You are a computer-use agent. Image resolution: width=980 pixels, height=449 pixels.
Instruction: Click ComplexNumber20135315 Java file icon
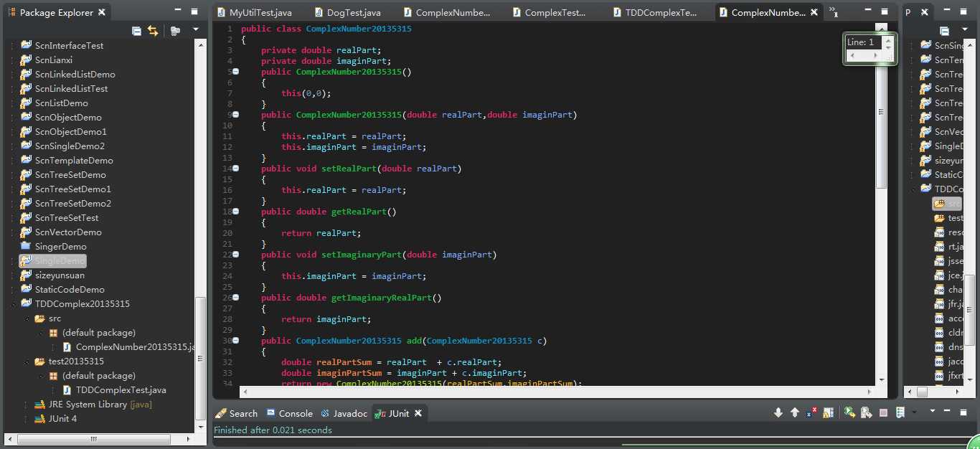(x=67, y=347)
